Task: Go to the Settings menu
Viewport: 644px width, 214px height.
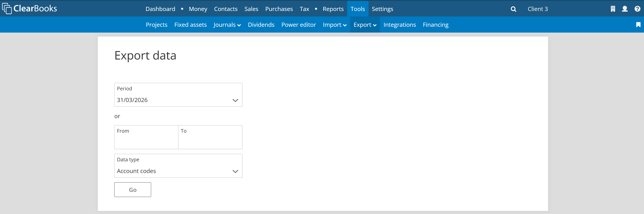Action: pos(382,9)
